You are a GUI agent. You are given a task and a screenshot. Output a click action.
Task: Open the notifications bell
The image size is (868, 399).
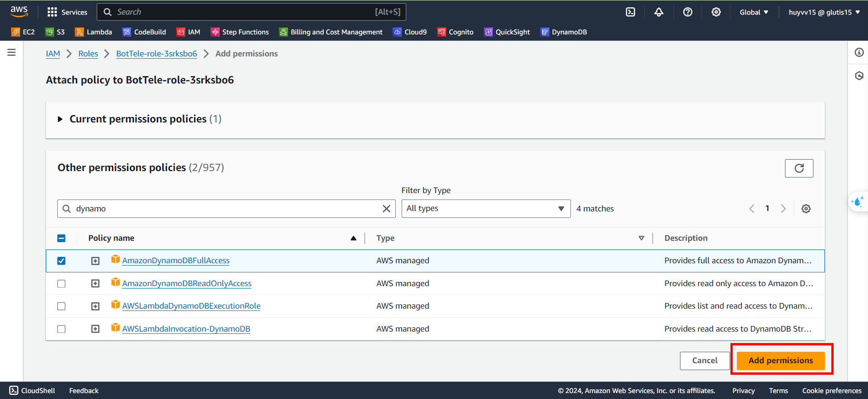(x=659, y=12)
